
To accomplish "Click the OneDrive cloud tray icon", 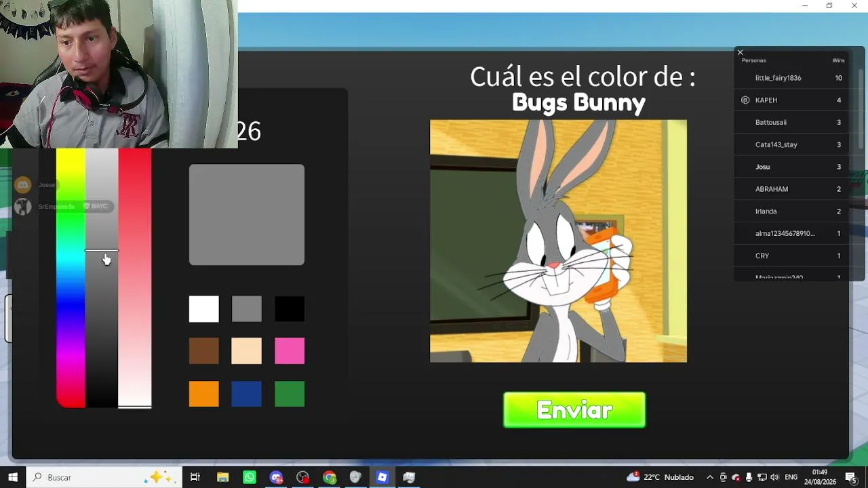I will point(736,477).
